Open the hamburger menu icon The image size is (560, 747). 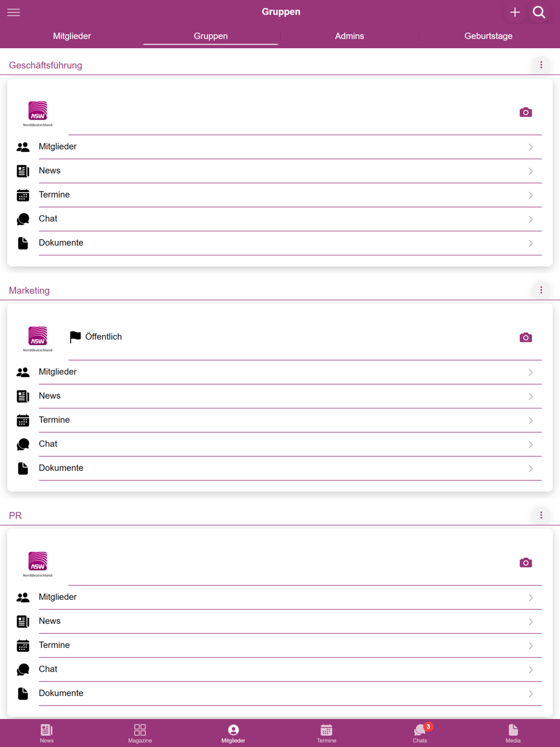pos(13,12)
